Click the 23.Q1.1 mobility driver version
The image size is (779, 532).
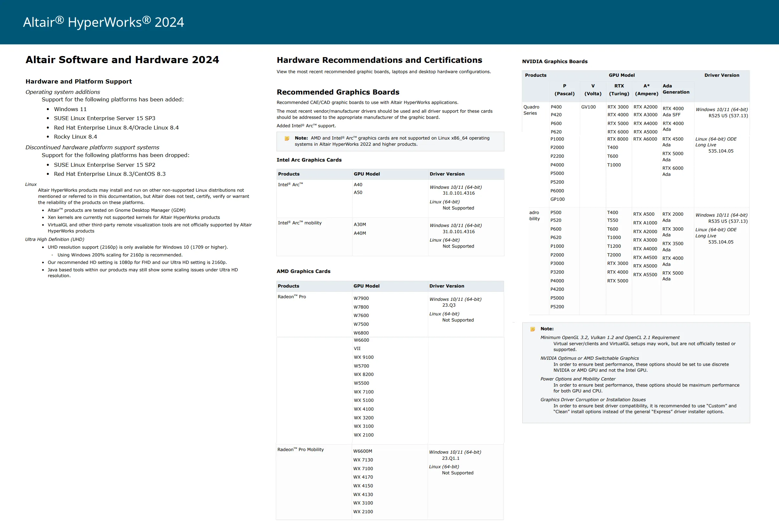click(x=450, y=458)
